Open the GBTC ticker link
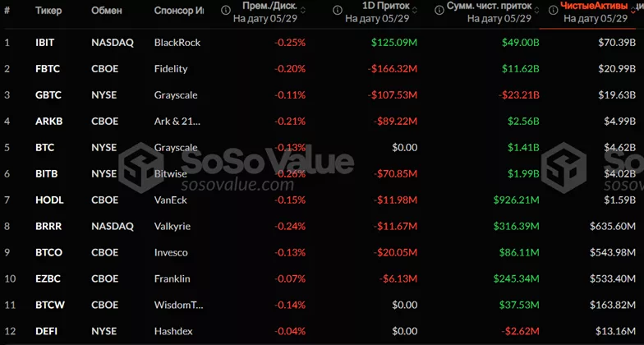Viewport: 644px width, 345px height. click(x=46, y=95)
